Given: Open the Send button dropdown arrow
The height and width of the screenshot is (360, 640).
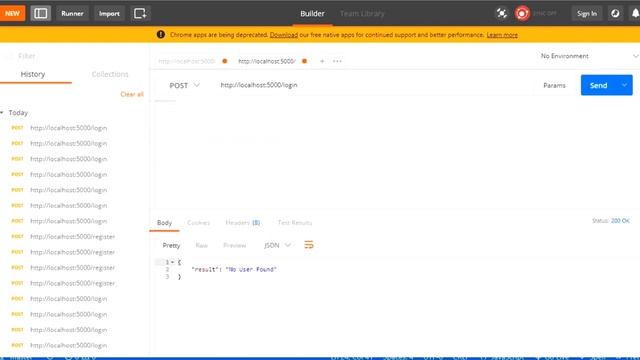Looking at the screenshot, I should pos(624,85).
